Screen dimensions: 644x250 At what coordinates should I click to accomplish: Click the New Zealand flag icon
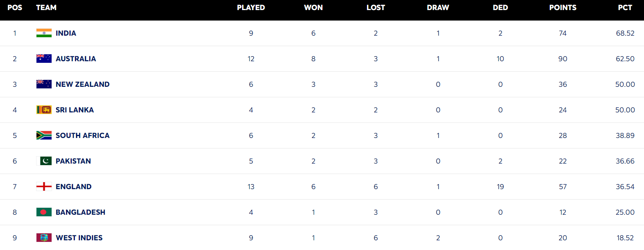tap(44, 84)
